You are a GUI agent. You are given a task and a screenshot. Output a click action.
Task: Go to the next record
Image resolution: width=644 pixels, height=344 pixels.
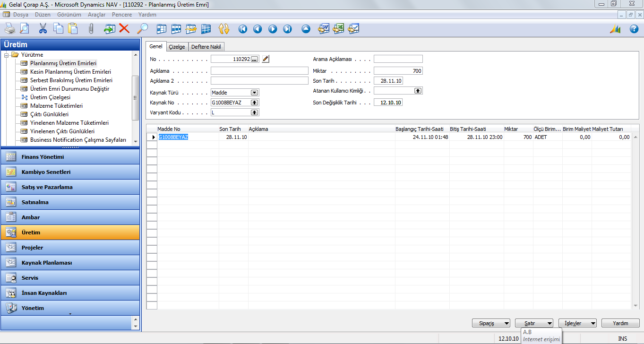tap(273, 29)
